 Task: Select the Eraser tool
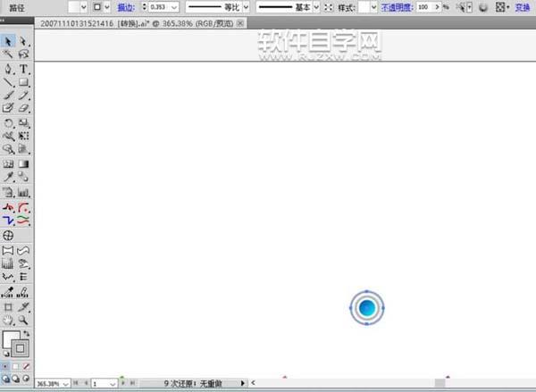pos(23,108)
